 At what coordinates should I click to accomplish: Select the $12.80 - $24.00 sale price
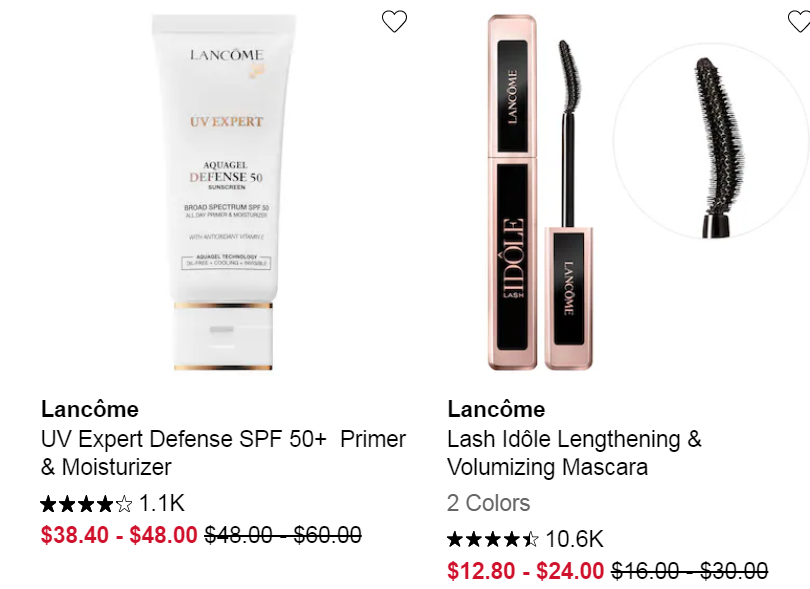pos(525,570)
